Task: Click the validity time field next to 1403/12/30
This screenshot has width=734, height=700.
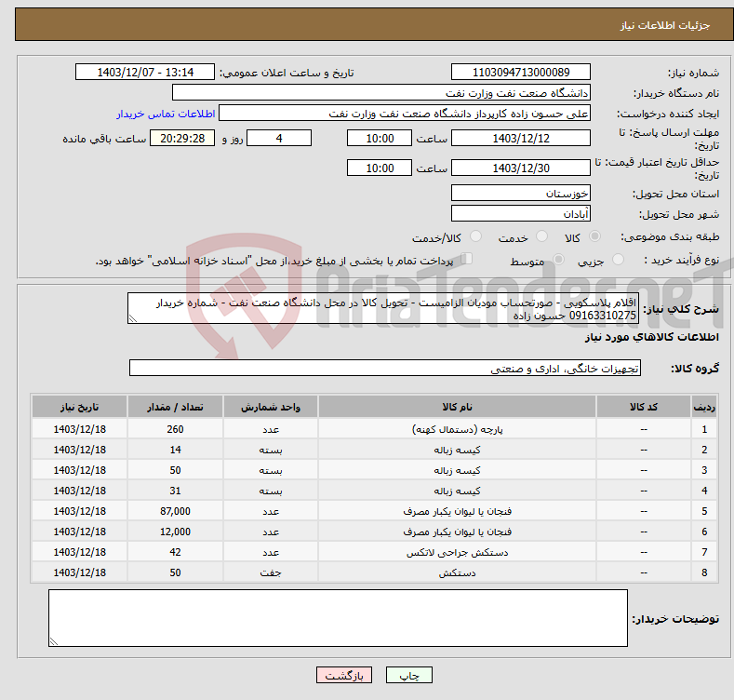Action: coord(380,168)
